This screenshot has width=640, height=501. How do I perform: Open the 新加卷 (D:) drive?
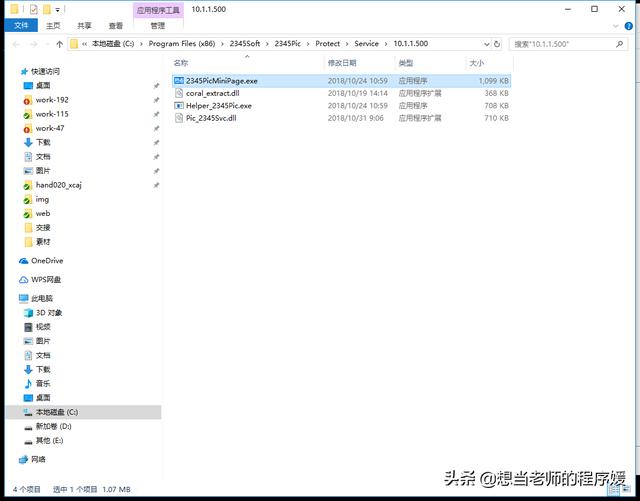[53, 426]
